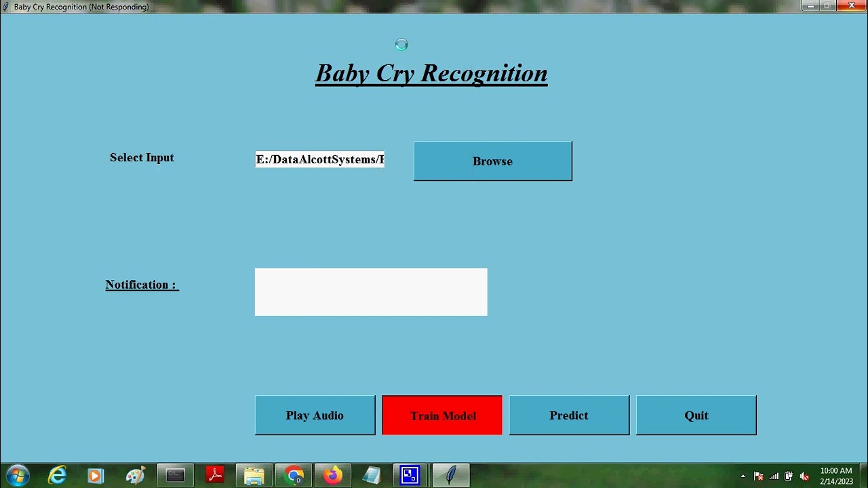Open Windows Media Player taskbar icon
This screenshot has height=488, width=868.
96,476
